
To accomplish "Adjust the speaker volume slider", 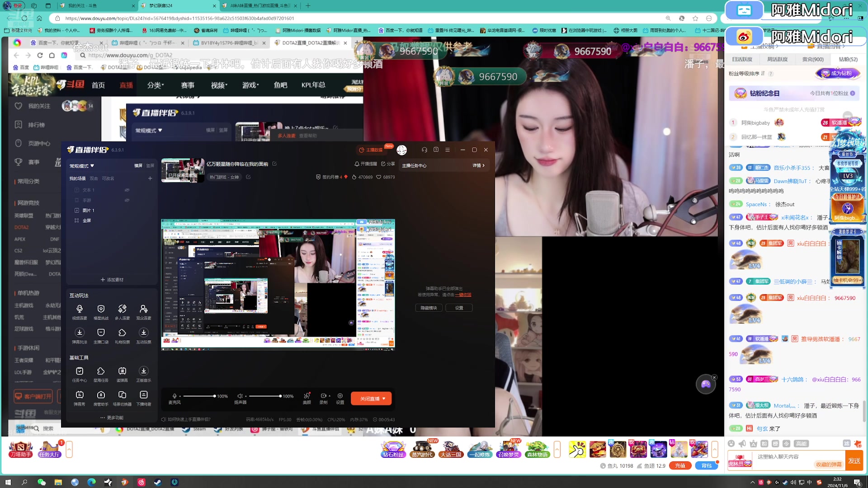I will [x=265, y=396].
